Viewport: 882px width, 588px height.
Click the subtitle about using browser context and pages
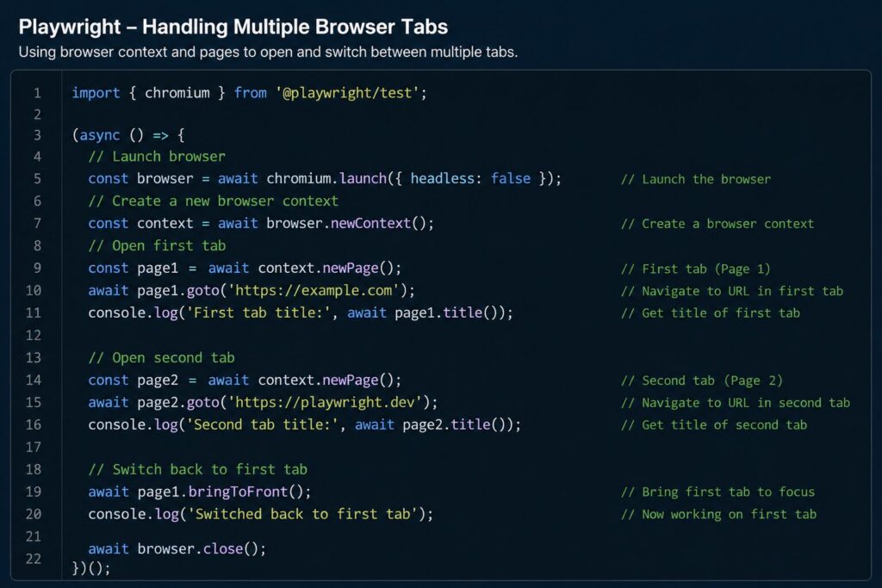(x=268, y=53)
